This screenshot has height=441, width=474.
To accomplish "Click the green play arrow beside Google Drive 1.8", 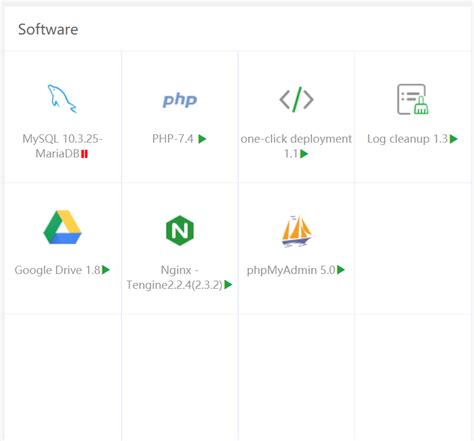I will click(x=106, y=270).
